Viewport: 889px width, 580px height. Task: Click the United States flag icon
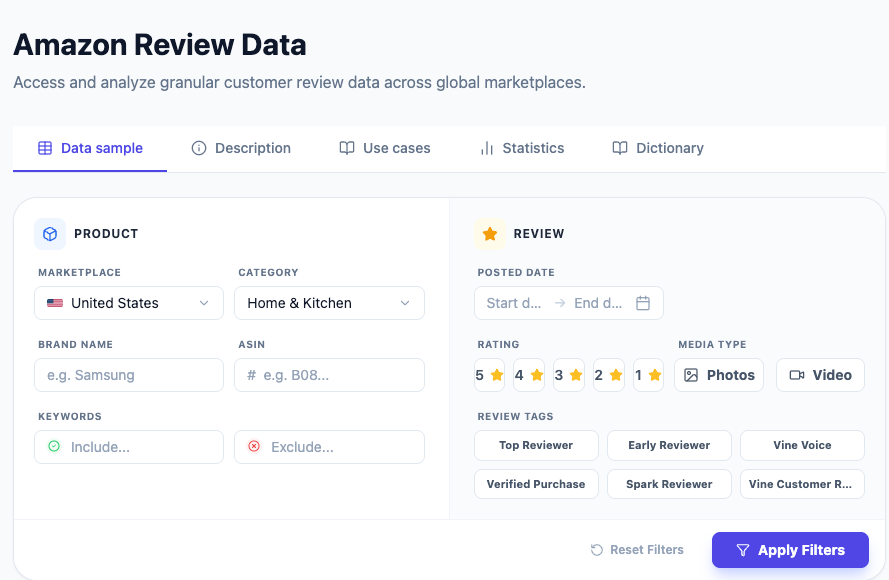coord(55,303)
